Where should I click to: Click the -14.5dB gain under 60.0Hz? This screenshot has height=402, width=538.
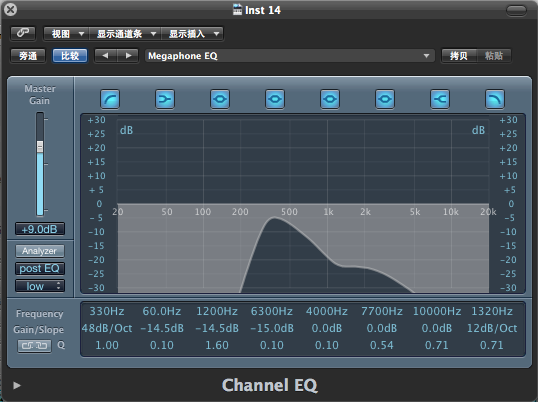pos(162,328)
